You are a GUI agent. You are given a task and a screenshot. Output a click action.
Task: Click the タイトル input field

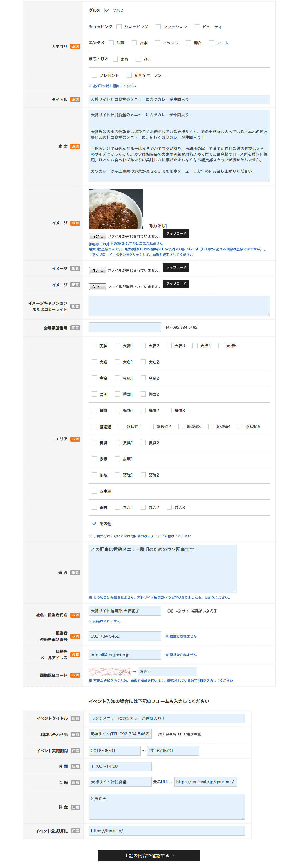[179, 99]
